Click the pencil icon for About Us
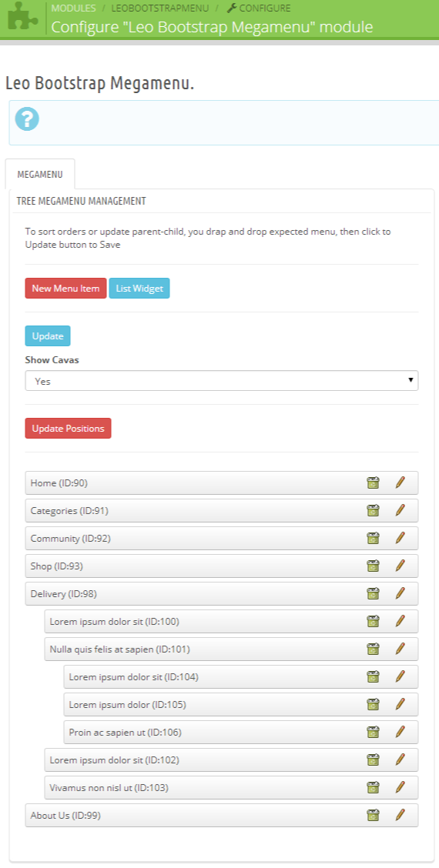Screen dimensions: 439x868 [x=400, y=815]
